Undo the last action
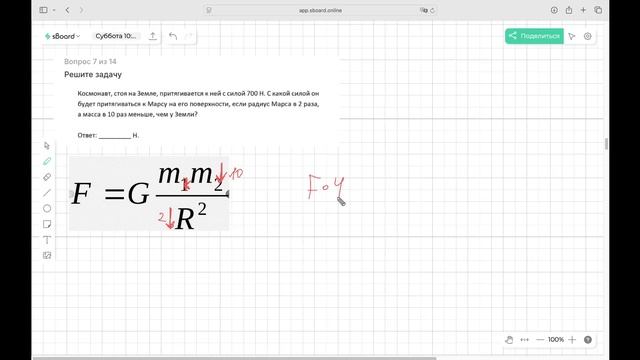The image size is (640, 360). click(x=173, y=36)
